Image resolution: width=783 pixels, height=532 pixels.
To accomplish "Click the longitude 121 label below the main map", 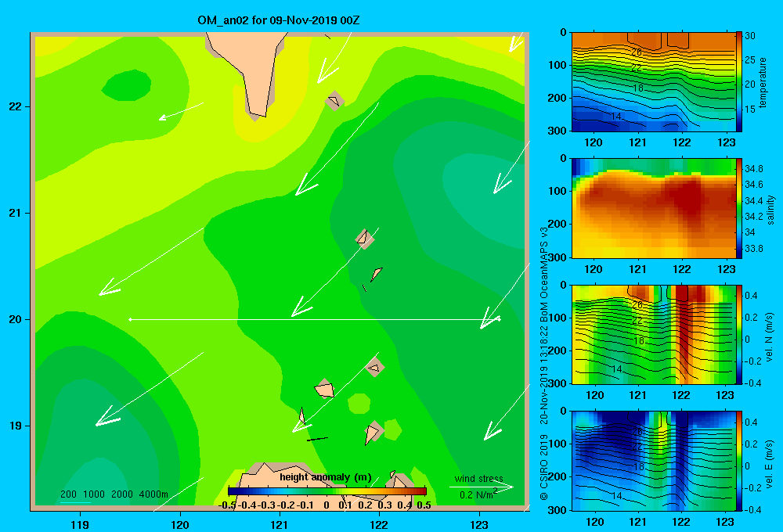I will [x=280, y=524].
